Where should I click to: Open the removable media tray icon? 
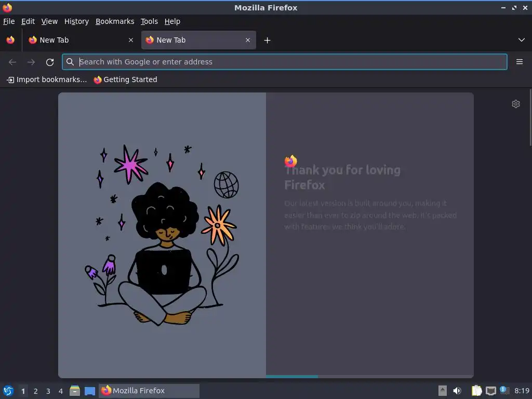(x=443, y=391)
